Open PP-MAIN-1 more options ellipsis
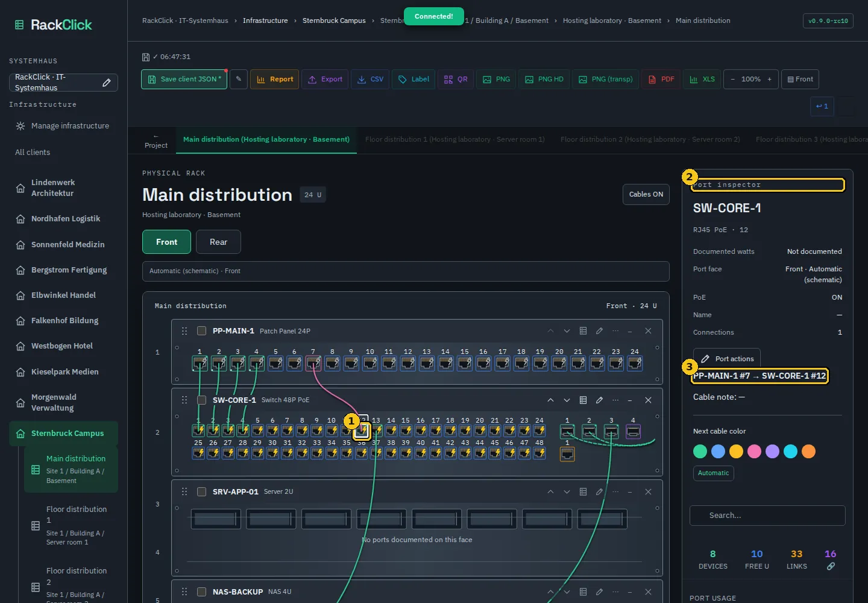 click(x=615, y=331)
